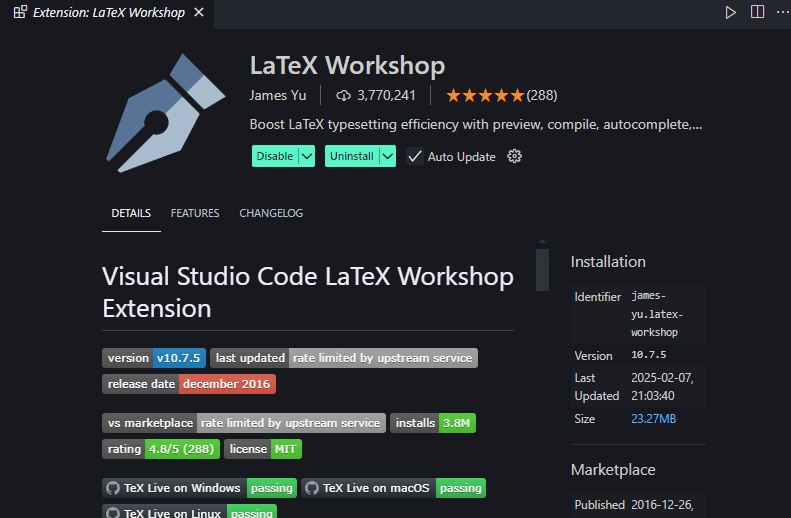Image resolution: width=791 pixels, height=518 pixels.
Task: Switch to the FEATURES tab
Action: [x=195, y=213]
